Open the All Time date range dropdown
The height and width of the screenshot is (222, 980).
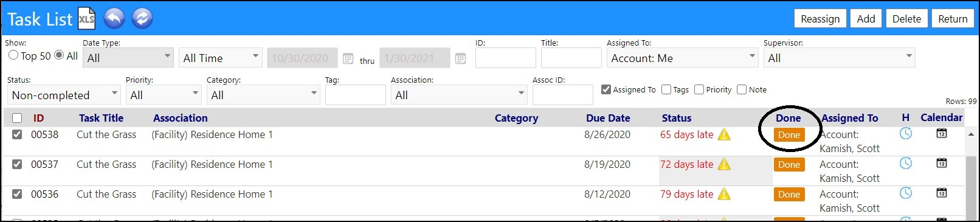coord(221,58)
